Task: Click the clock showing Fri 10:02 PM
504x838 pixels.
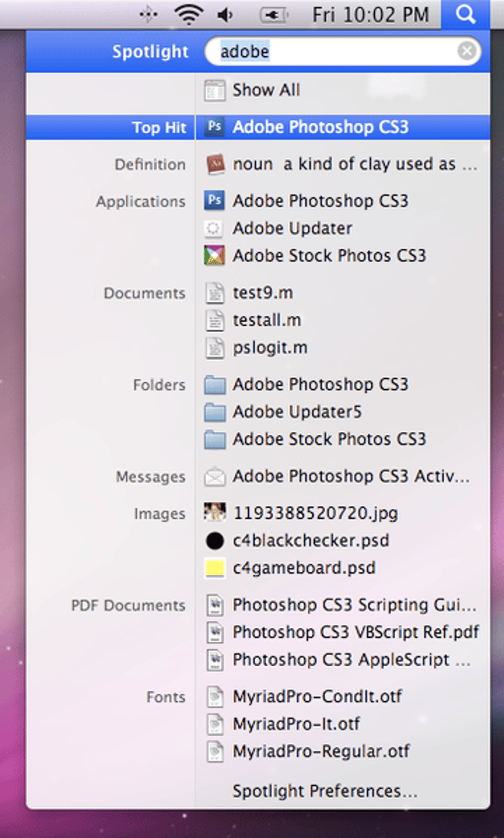Action: coord(370,14)
